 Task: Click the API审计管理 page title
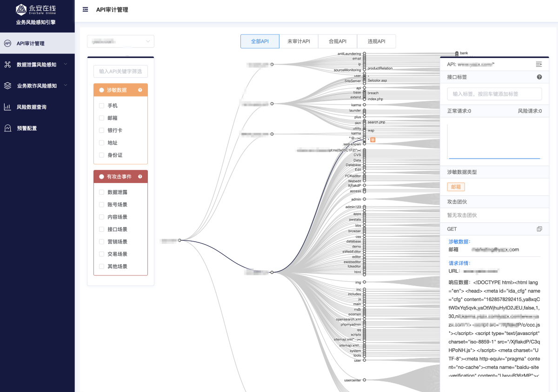tap(112, 10)
